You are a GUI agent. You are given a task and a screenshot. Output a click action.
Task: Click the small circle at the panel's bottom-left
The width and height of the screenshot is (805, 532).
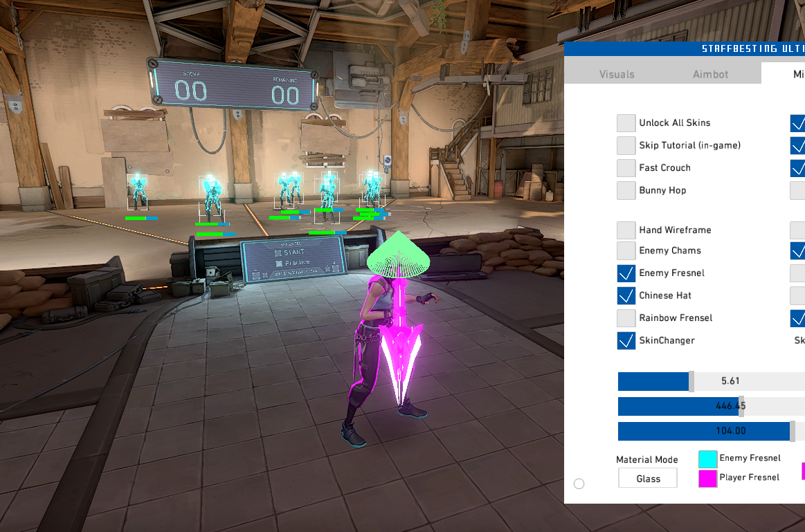pyautogui.click(x=579, y=484)
